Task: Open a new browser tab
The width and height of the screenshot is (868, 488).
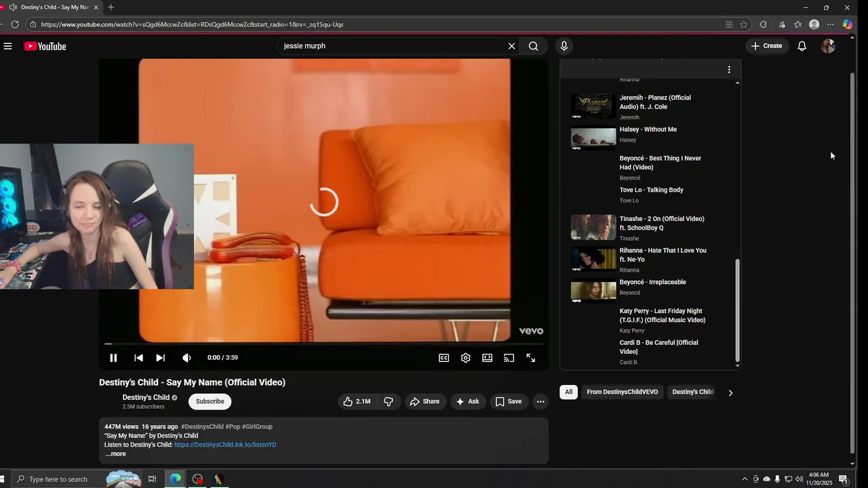Action: [111, 7]
